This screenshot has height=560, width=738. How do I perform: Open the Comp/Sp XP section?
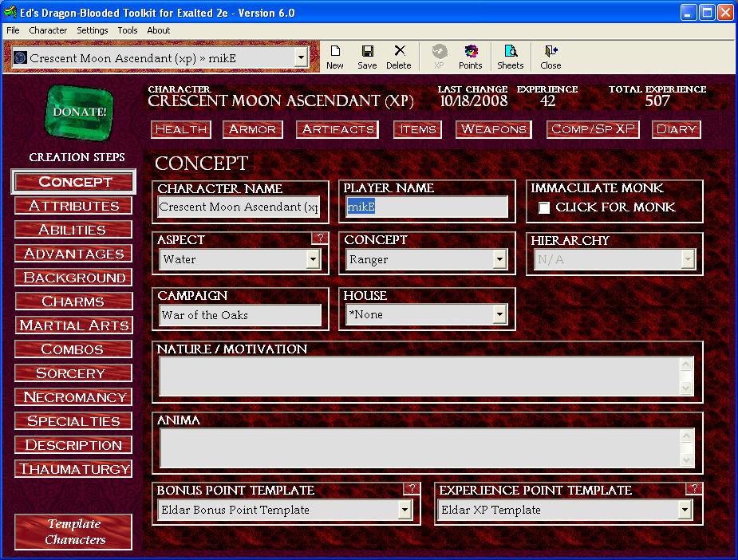[593, 129]
